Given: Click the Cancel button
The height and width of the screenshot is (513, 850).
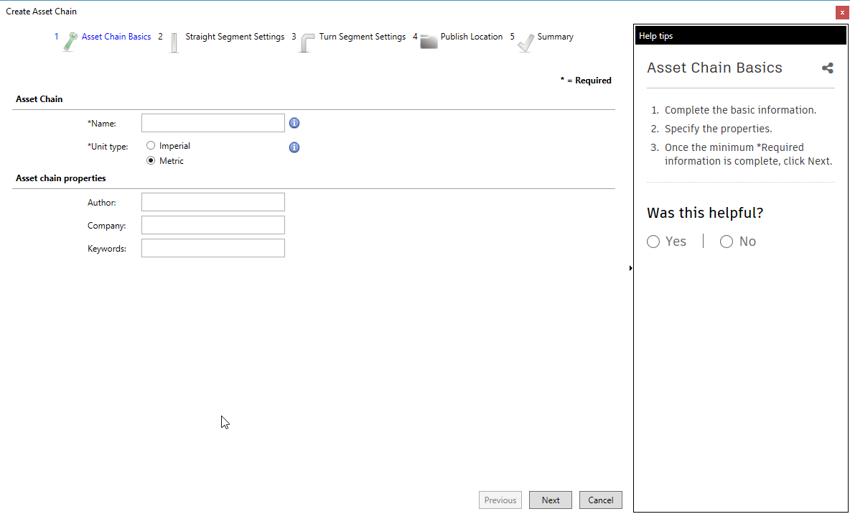Looking at the screenshot, I should pyautogui.click(x=600, y=500).
